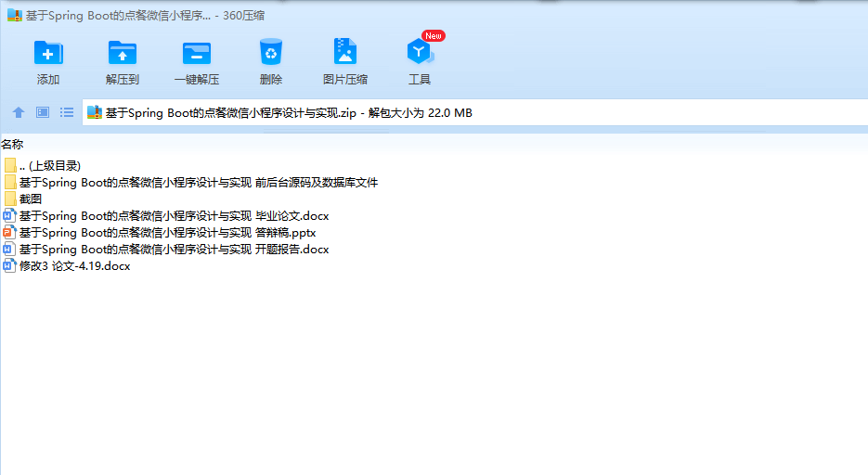Click the Word icon of 毕业论文.docx
868x475 pixels.
[x=9, y=216]
